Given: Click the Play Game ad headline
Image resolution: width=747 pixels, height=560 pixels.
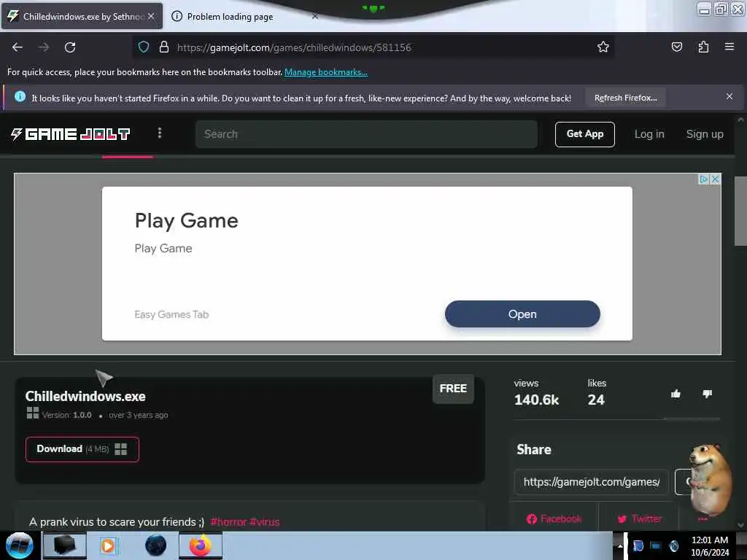Looking at the screenshot, I should point(186,221).
